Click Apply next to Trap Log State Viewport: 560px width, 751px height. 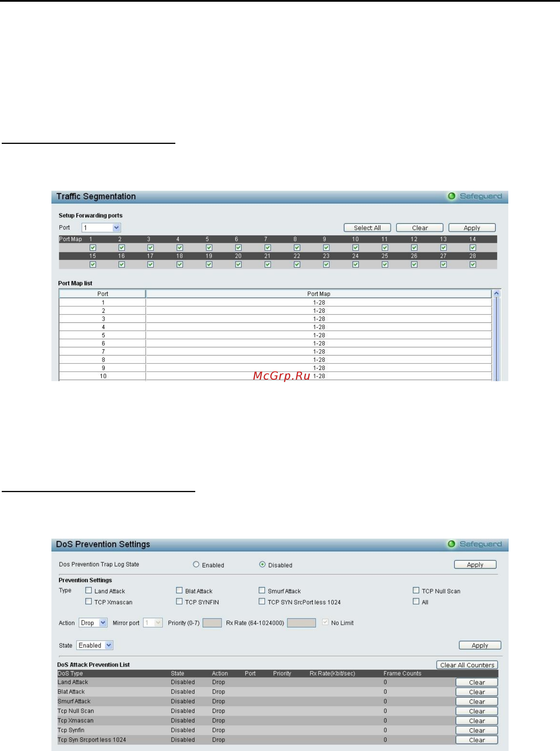(475, 564)
